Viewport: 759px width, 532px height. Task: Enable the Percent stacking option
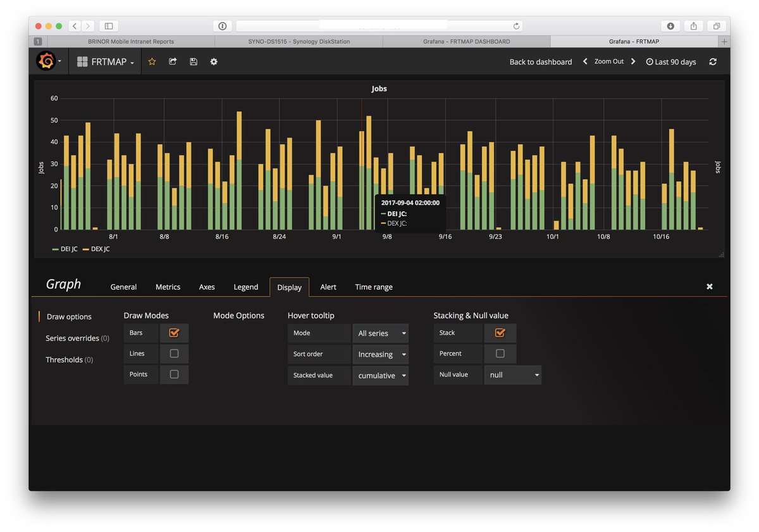tap(500, 354)
